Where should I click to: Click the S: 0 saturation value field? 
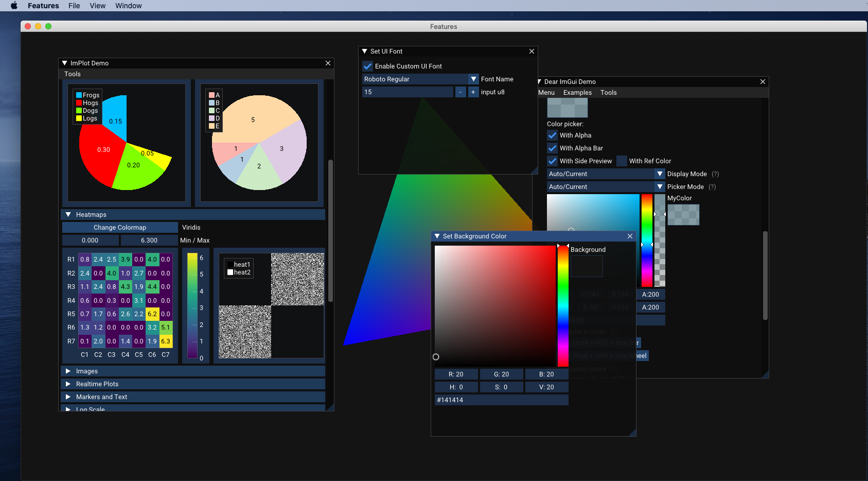pos(501,387)
